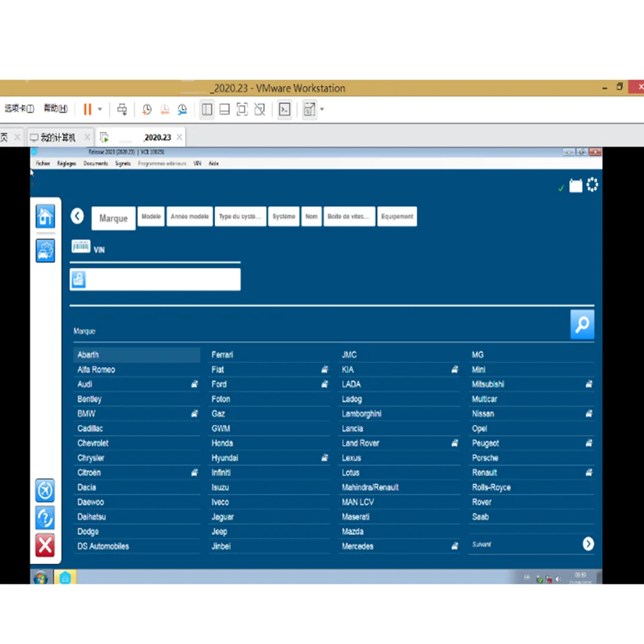Select the Boîte de vitesses tab

(349, 216)
